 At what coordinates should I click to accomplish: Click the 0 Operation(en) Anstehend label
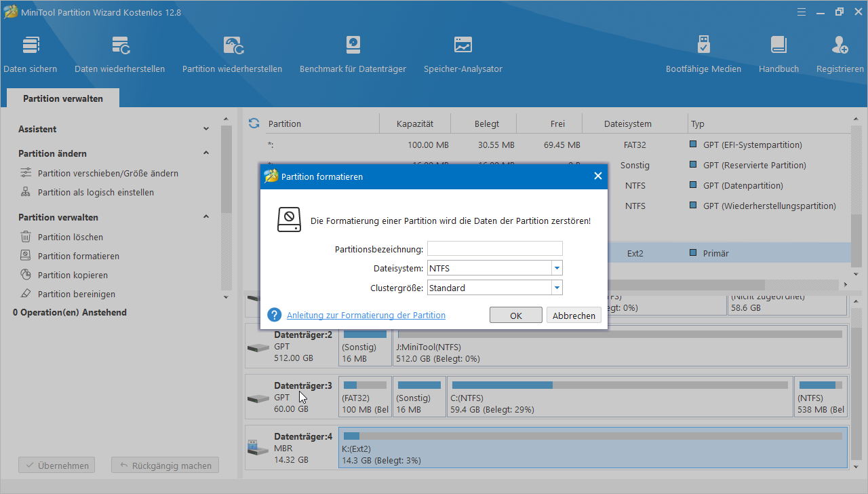70,313
